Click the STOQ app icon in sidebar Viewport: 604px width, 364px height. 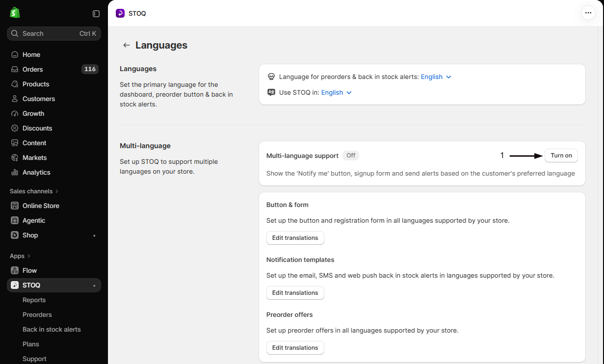[15, 285]
